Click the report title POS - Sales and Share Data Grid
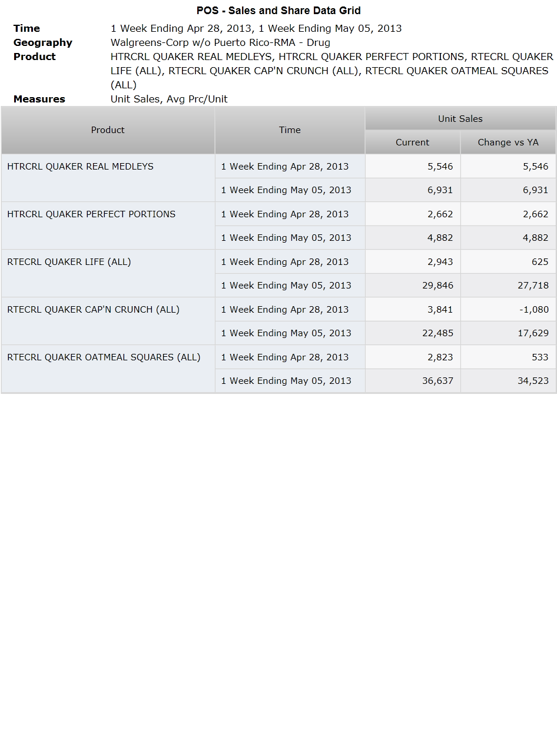557x756 pixels. click(278, 11)
